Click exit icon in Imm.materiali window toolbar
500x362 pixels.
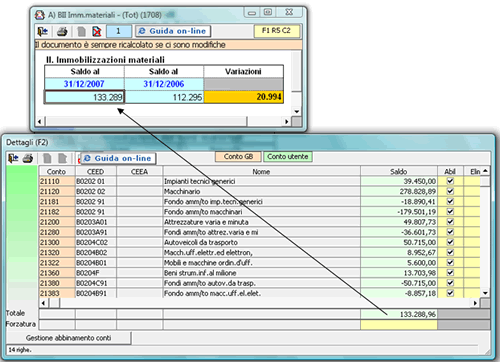(43, 31)
